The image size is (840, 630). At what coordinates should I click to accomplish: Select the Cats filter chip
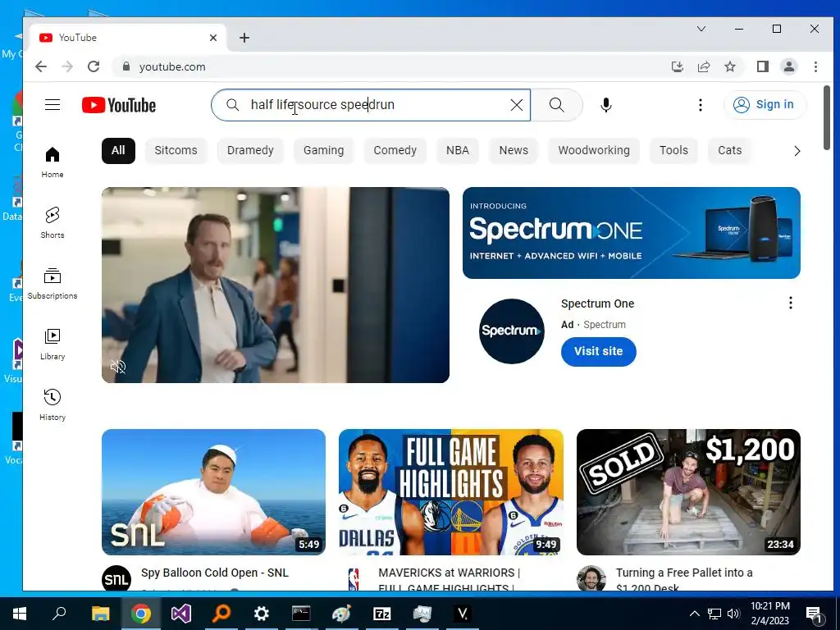[729, 151]
